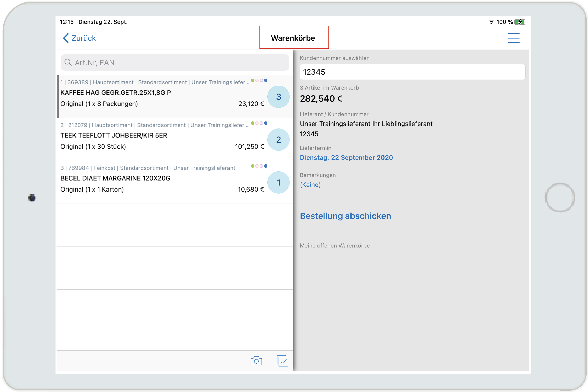Tap quantity bubble 2 for Teek Teeflott
Screen dimensions: 588x392
point(278,140)
